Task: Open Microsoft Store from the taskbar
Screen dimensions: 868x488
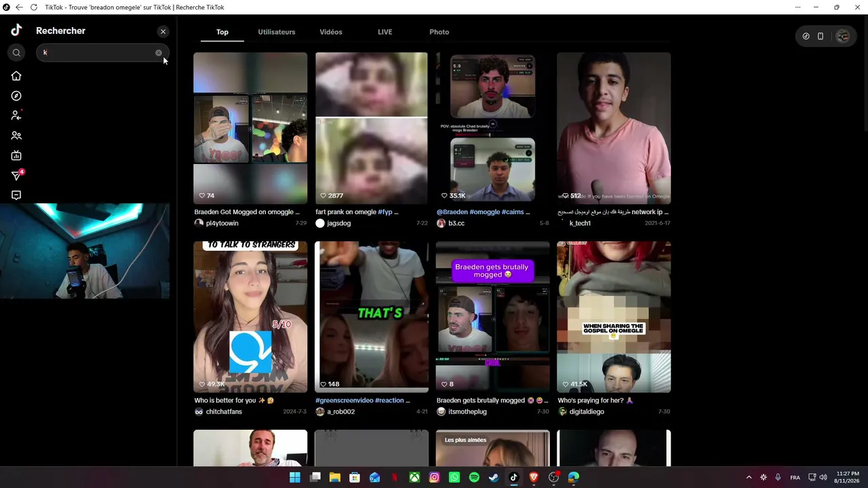Action: (355, 477)
